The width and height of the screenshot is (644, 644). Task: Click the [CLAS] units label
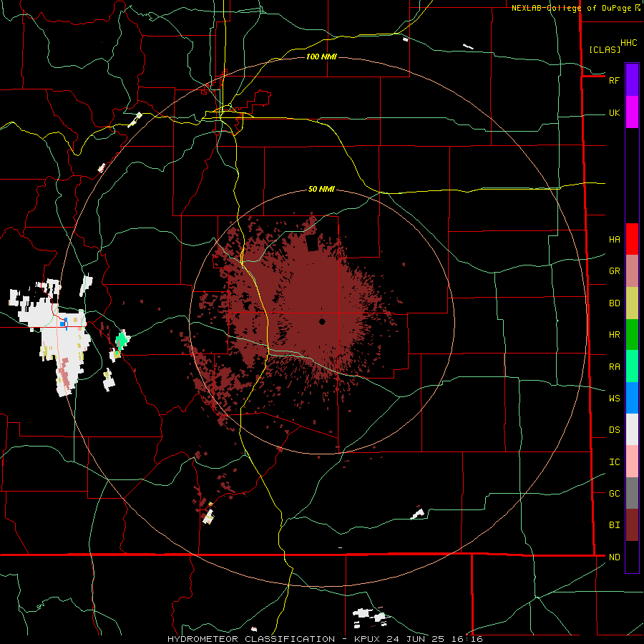(604, 49)
